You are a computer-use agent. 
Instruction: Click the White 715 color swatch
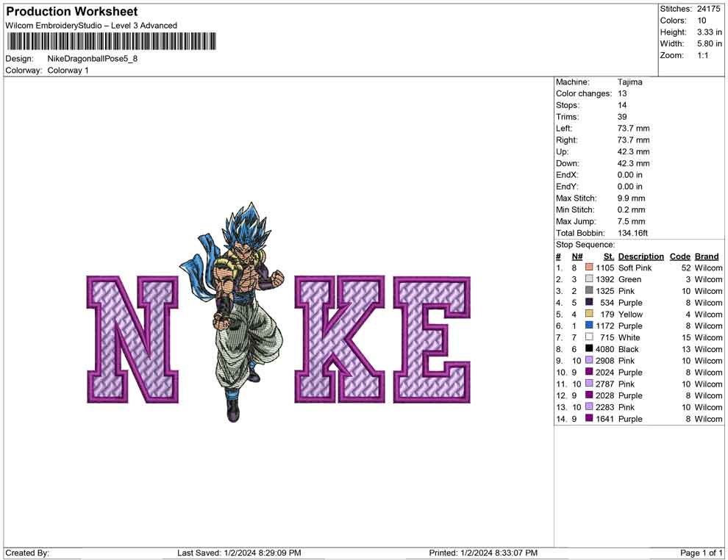(589, 337)
